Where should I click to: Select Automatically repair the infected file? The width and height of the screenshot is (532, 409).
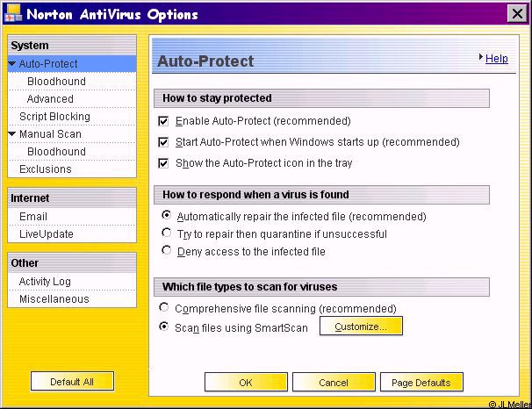click(166, 215)
